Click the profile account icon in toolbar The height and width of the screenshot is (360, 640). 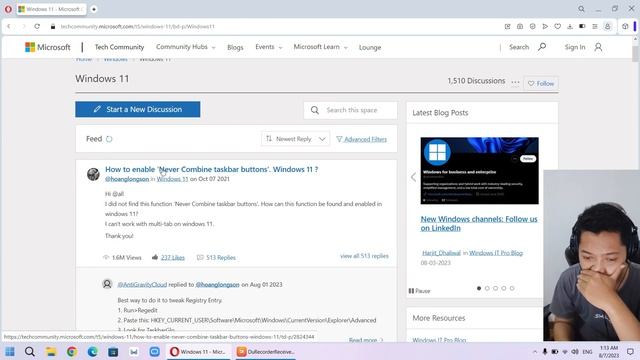tap(607, 26)
